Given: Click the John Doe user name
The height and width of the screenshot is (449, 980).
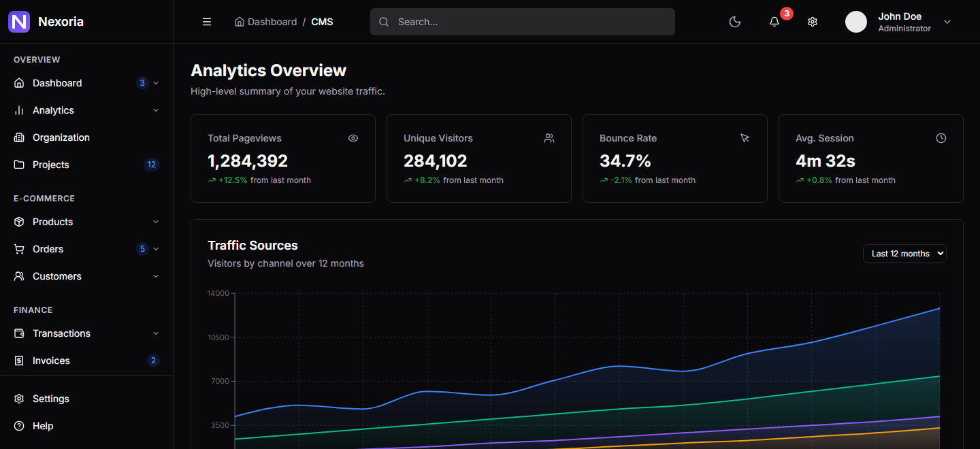Looking at the screenshot, I should click(x=900, y=16).
